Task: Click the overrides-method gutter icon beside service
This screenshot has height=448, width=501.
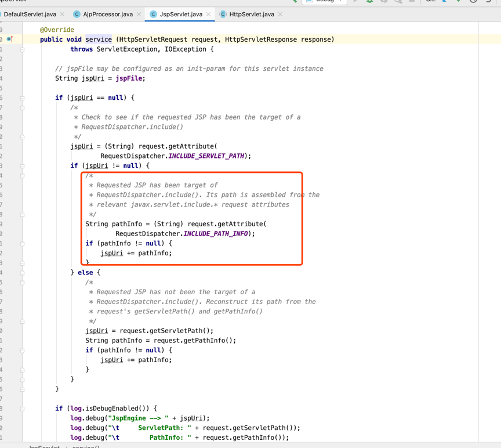Action: point(10,39)
